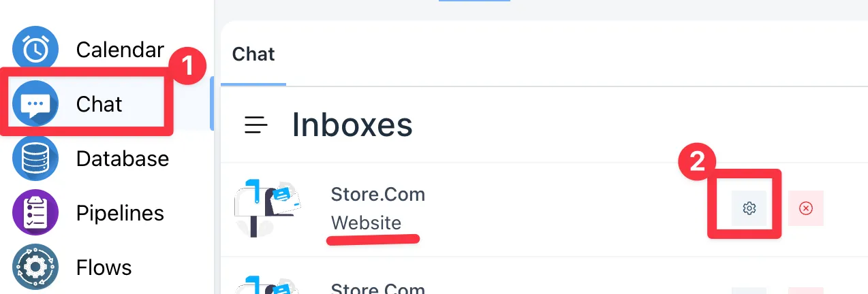Image resolution: width=868 pixels, height=294 pixels.
Task: Open Calendar via its alarm clock icon
Action: 35,49
